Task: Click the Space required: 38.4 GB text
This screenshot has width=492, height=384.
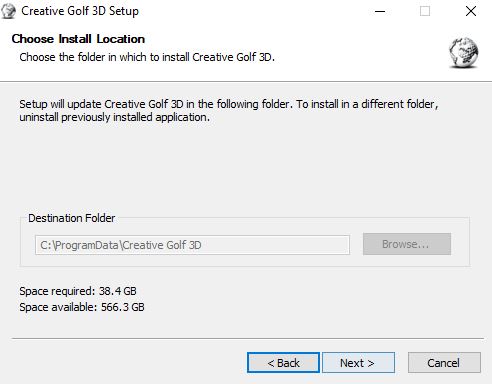Action: [78, 291]
